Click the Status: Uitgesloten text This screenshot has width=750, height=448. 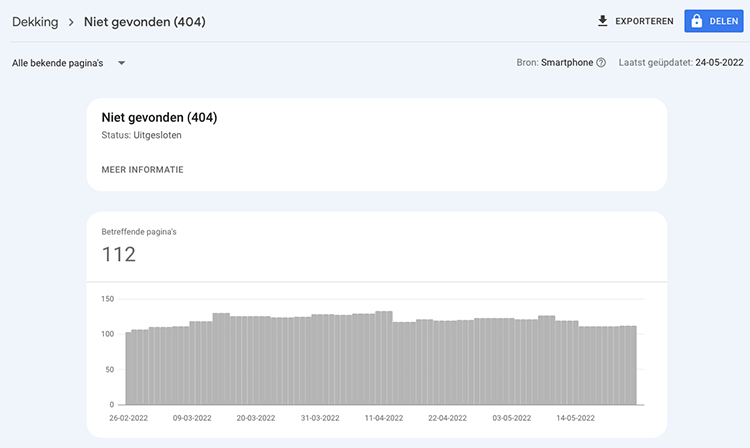pyautogui.click(x=141, y=135)
